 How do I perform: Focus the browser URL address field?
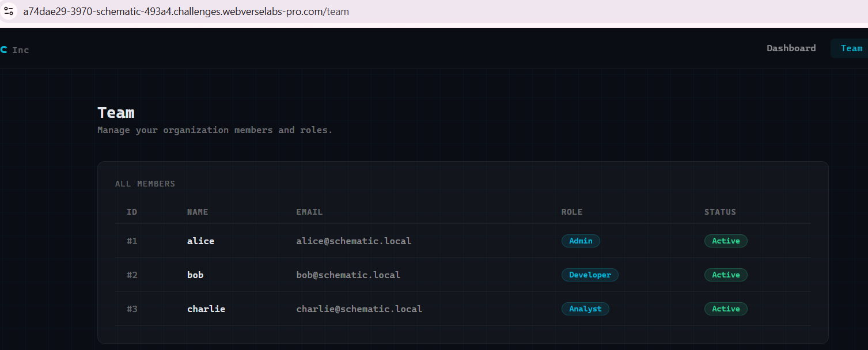click(185, 12)
